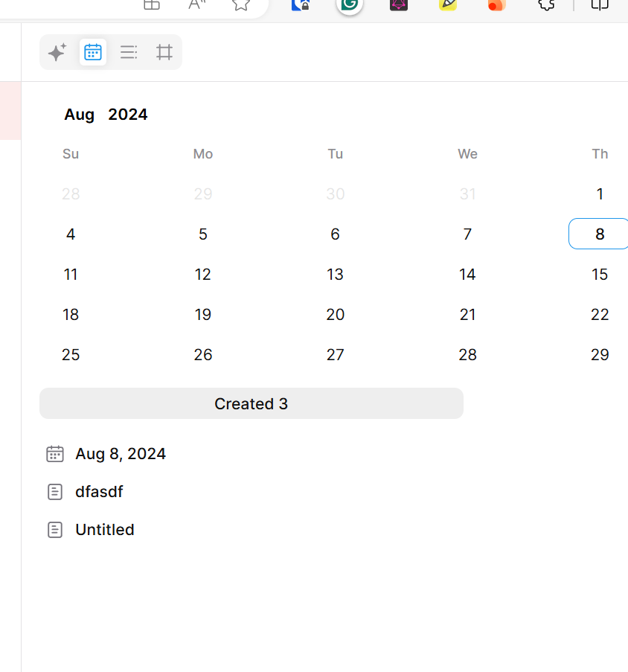Select August 8 in the calendar
Screen dimensions: 628x672
[x=599, y=234]
